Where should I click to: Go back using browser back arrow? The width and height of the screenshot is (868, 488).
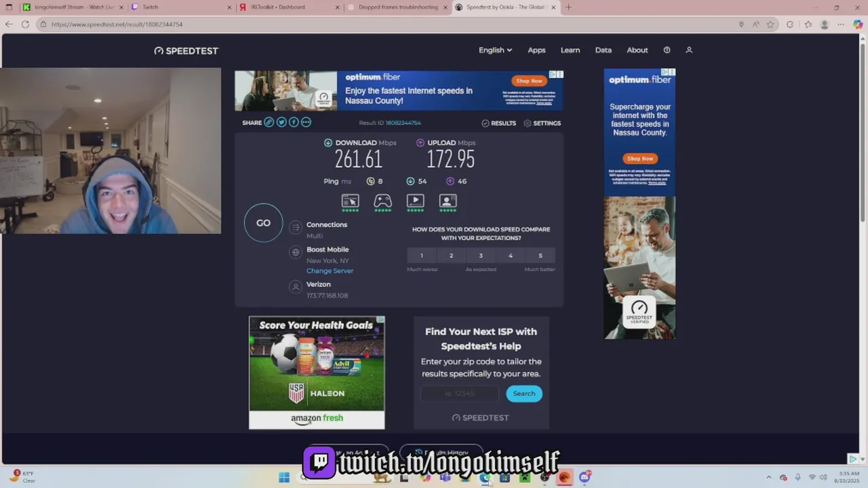pyautogui.click(x=9, y=24)
